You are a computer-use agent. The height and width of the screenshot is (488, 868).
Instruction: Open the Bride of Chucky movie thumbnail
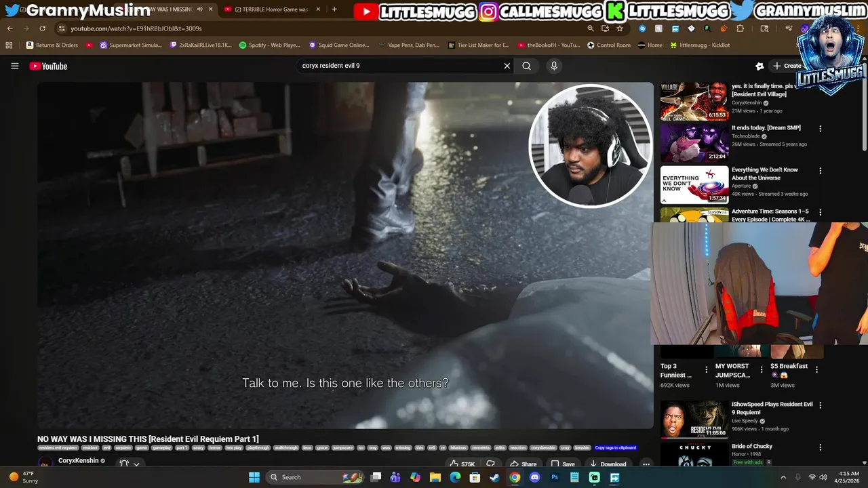click(694, 455)
